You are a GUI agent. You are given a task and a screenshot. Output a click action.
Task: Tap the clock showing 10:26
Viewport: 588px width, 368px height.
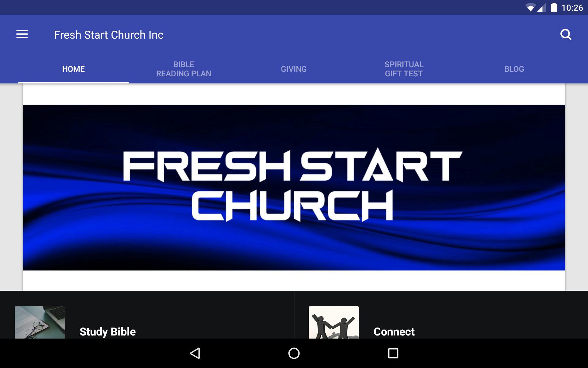[572, 8]
